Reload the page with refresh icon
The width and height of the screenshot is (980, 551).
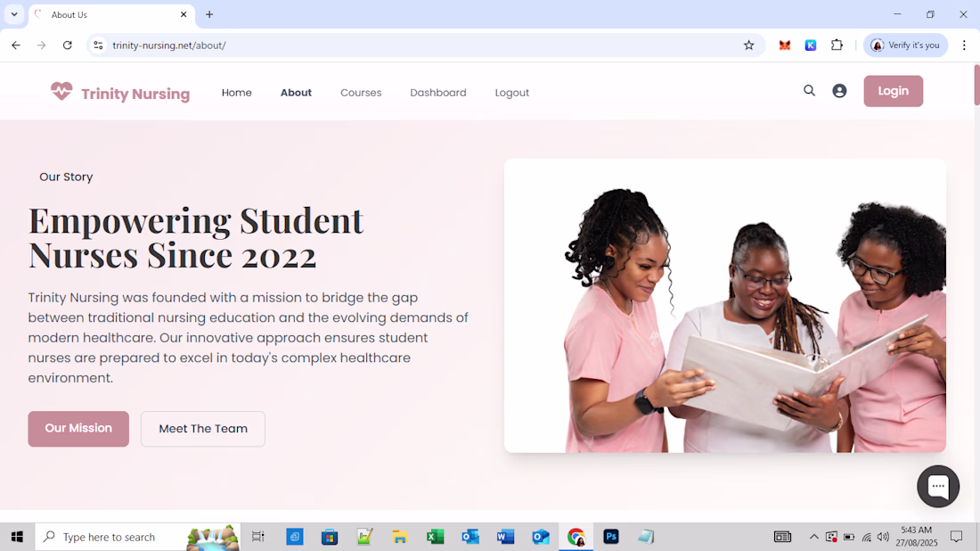tap(68, 45)
